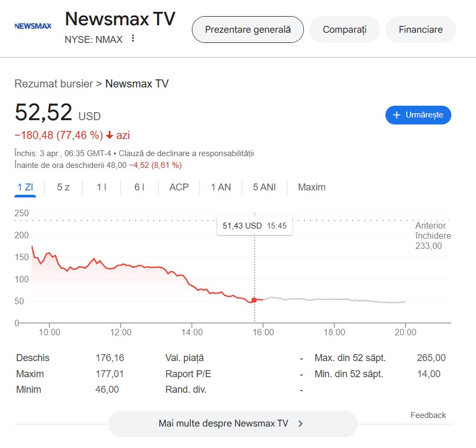The width and height of the screenshot is (476, 448).
Task: Click the Min. din 52 săpt. label
Action: point(349,374)
